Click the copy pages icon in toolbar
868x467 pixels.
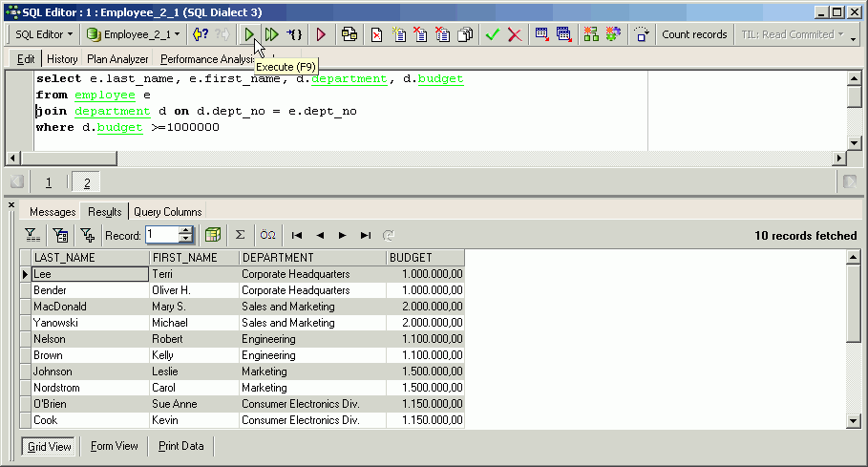click(x=466, y=34)
